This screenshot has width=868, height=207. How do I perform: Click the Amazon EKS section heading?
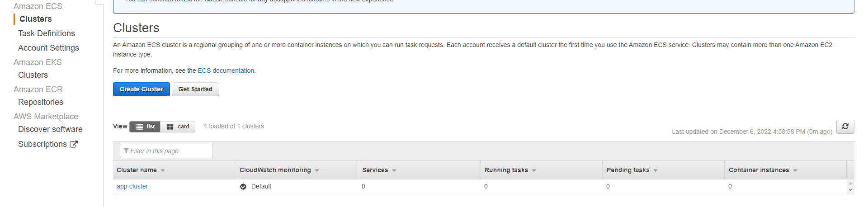(x=38, y=62)
